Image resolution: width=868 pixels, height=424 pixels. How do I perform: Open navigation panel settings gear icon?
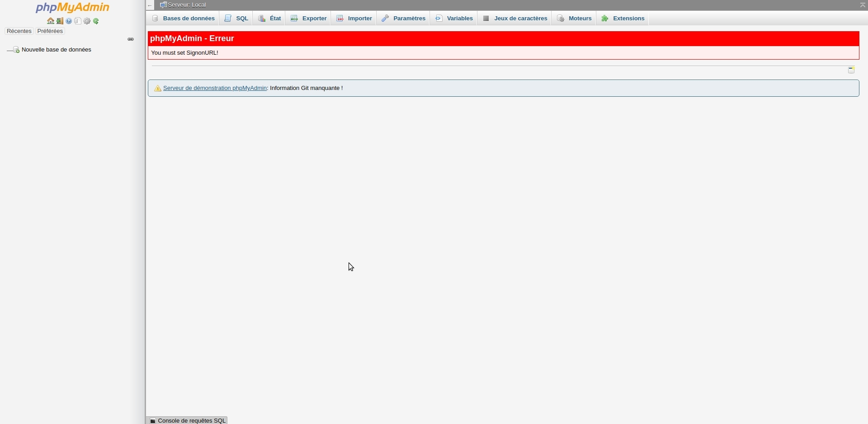(x=87, y=21)
